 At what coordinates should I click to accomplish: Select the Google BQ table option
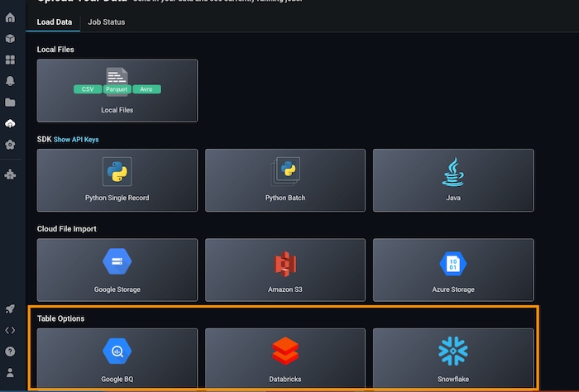click(x=117, y=359)
